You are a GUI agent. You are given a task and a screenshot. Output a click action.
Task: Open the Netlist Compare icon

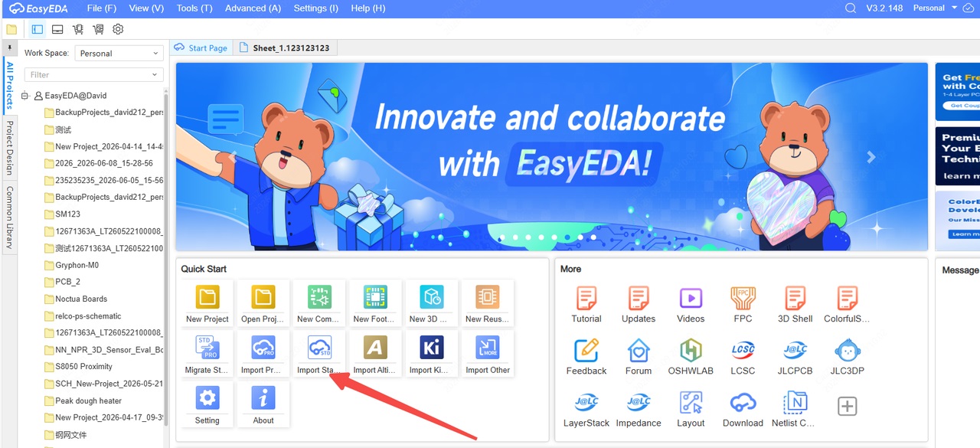795,409
